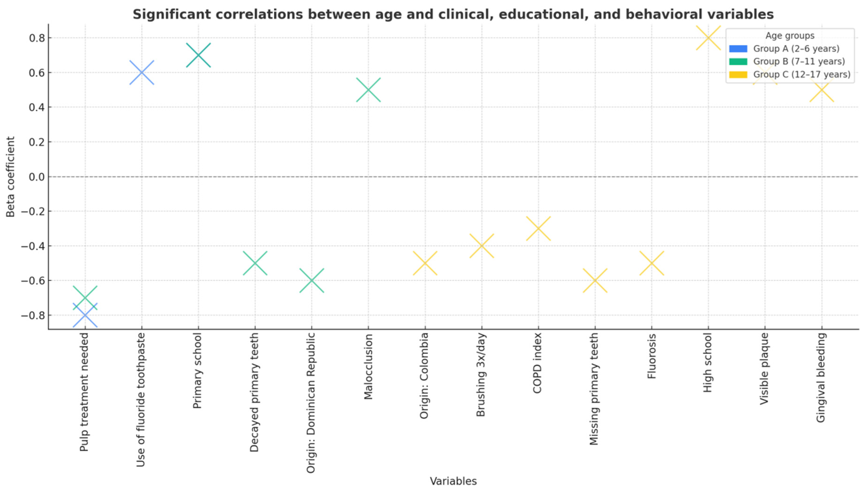Click the COPD index data marker
The width and height of the screenshot is (868, 497).
(538, 228)
